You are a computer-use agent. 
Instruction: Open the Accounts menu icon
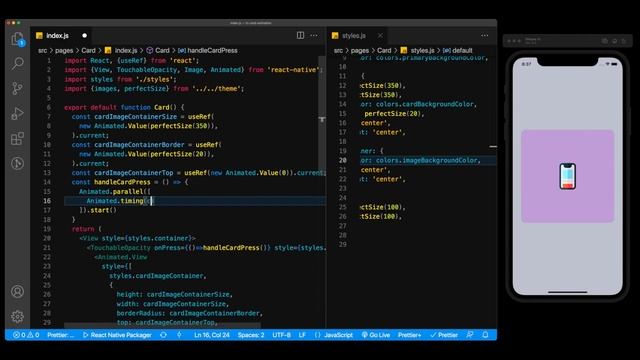pos(17,291)
